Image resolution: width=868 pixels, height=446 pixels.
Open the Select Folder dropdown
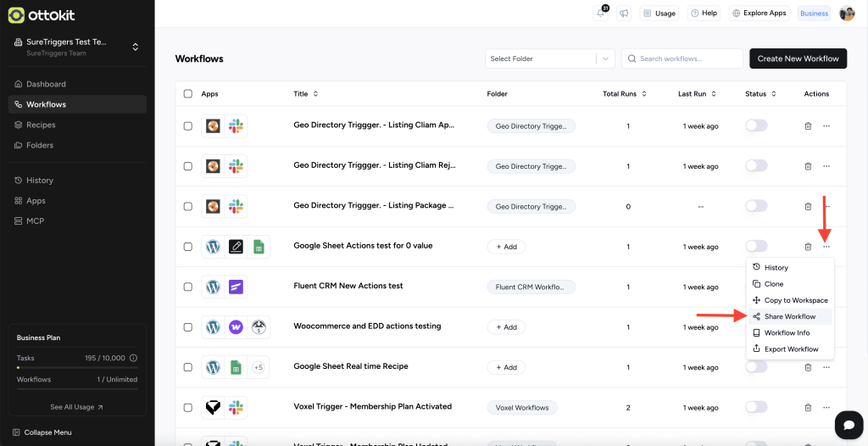(x=550, y=59)
